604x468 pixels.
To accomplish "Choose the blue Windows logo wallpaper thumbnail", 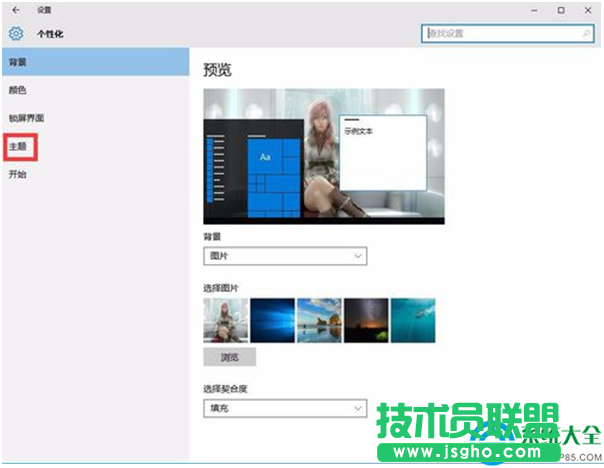I will click(272, 320).
